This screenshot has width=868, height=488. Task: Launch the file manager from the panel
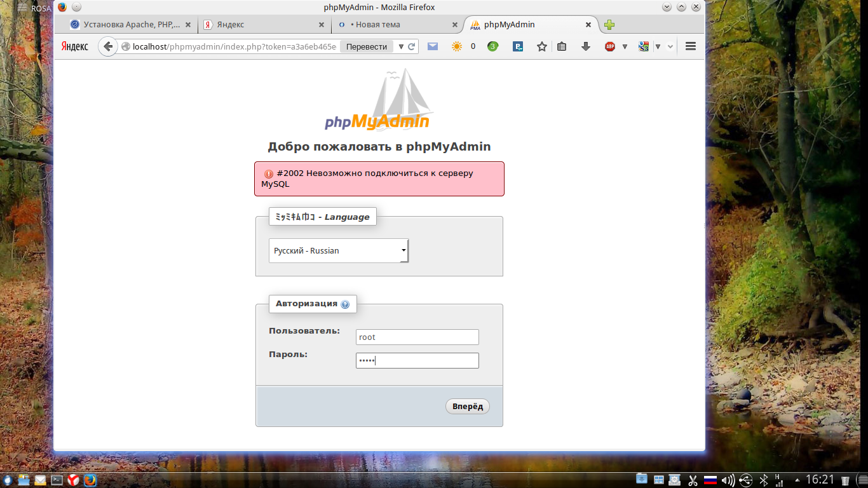24,480
